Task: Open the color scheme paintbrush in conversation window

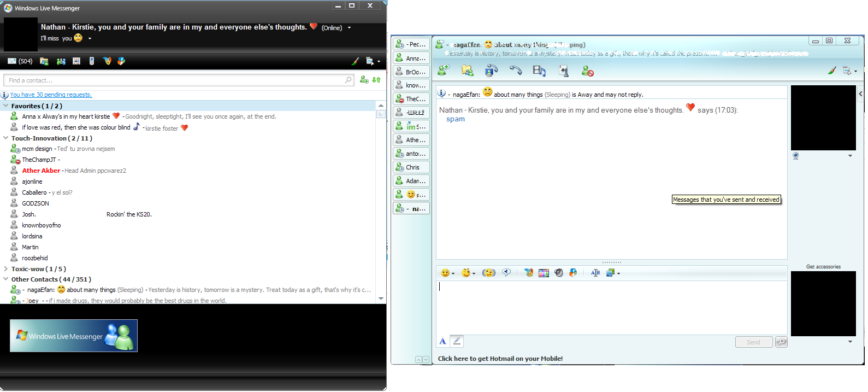Action: (x=832, y=70)
